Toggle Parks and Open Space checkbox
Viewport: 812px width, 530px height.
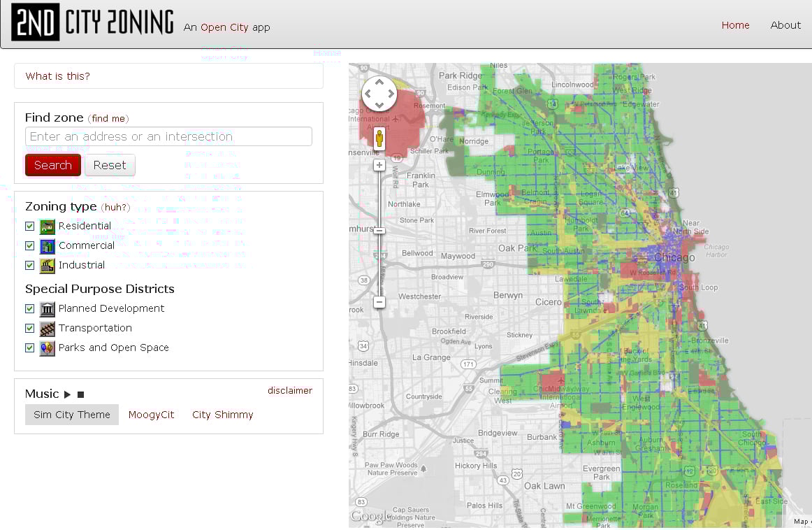tap(30, 348)
